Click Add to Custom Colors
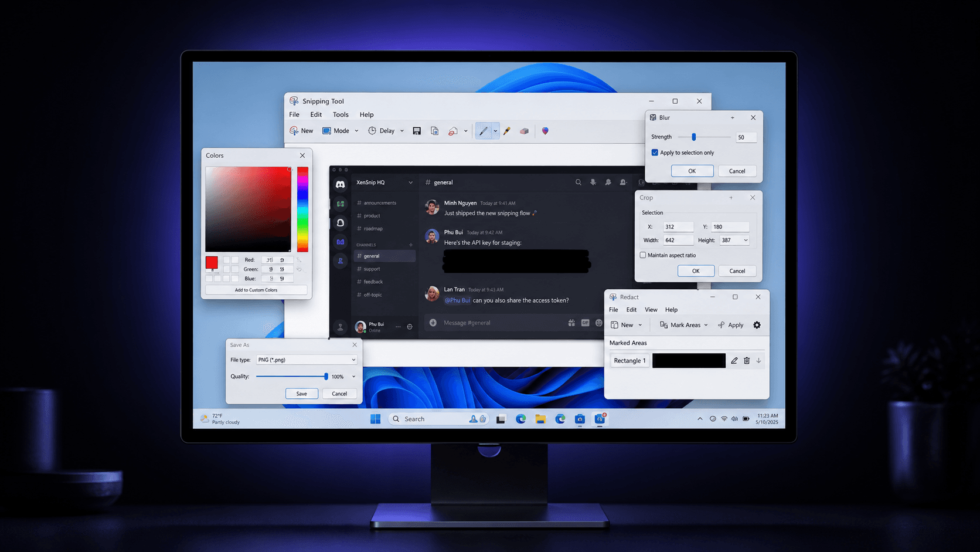 coord(256,290)
